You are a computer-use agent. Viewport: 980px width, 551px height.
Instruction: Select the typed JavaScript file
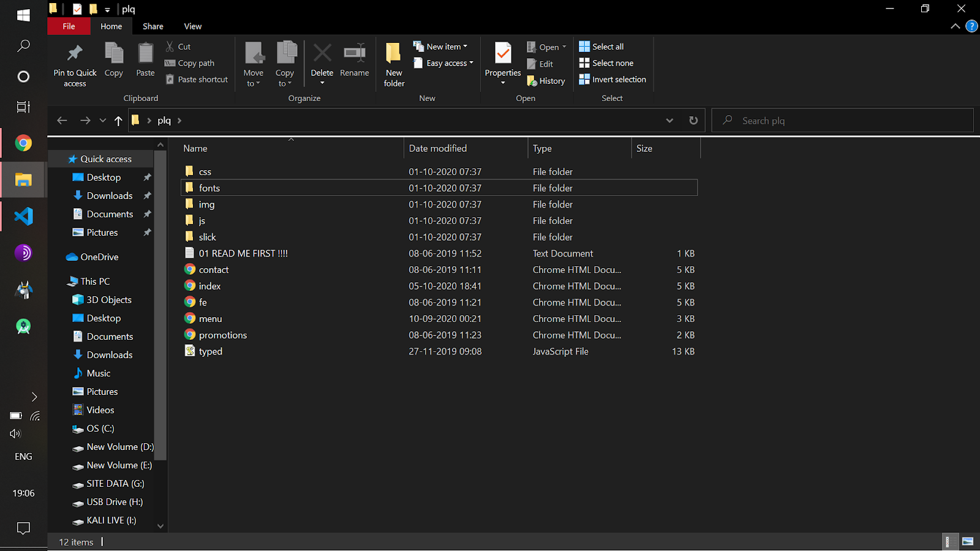click(x=439, y=351)
